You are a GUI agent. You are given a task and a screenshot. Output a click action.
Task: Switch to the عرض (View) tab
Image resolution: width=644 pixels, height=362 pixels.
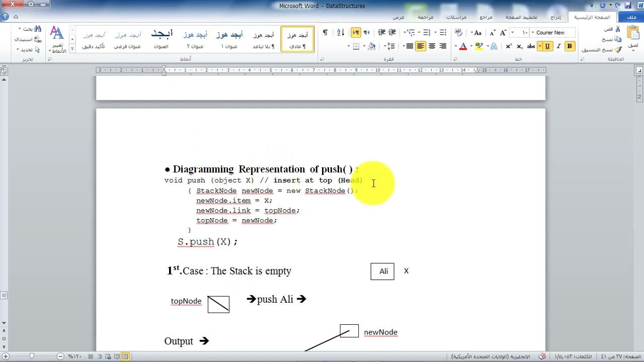[x=398, y=17]
